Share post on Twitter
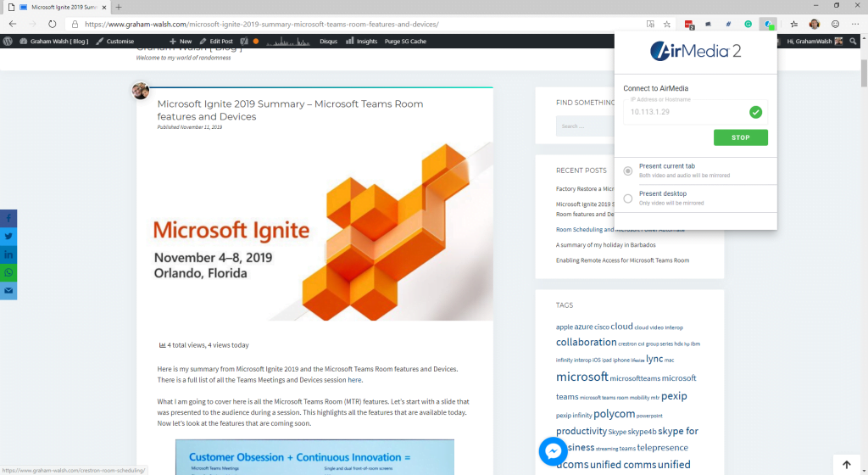The width and height of the screenshot is (868, 475). [x=8, y=237]
